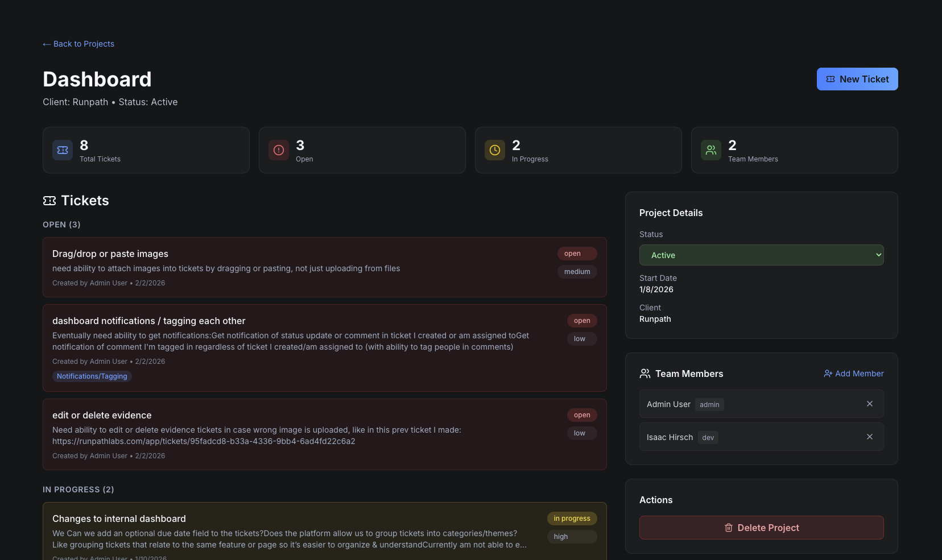Image resolution: width=942 pixels, height=560 pixels.
Task: Click the open badge on Drag/drop ticket
Action: coord(577,254)
